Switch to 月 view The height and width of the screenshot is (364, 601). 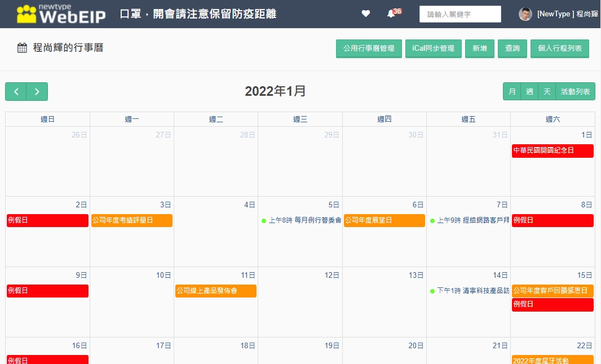(x=512, y=91)
